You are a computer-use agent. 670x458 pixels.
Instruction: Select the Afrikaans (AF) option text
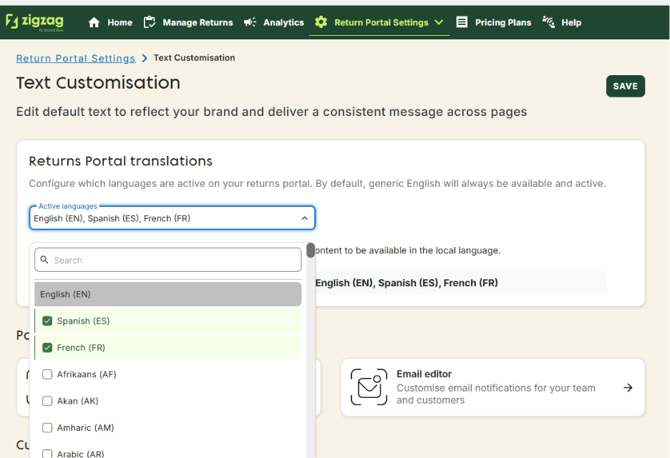click(x=87, y=374)
